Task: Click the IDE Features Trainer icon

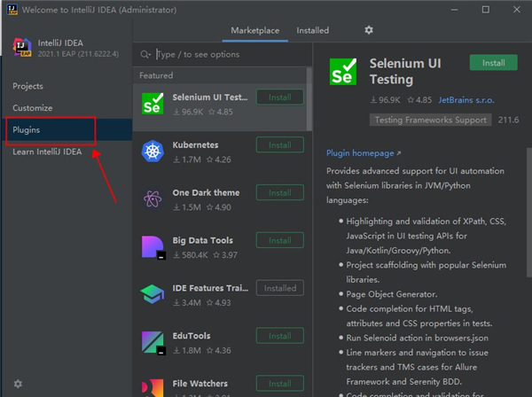Action: (152, 295)
